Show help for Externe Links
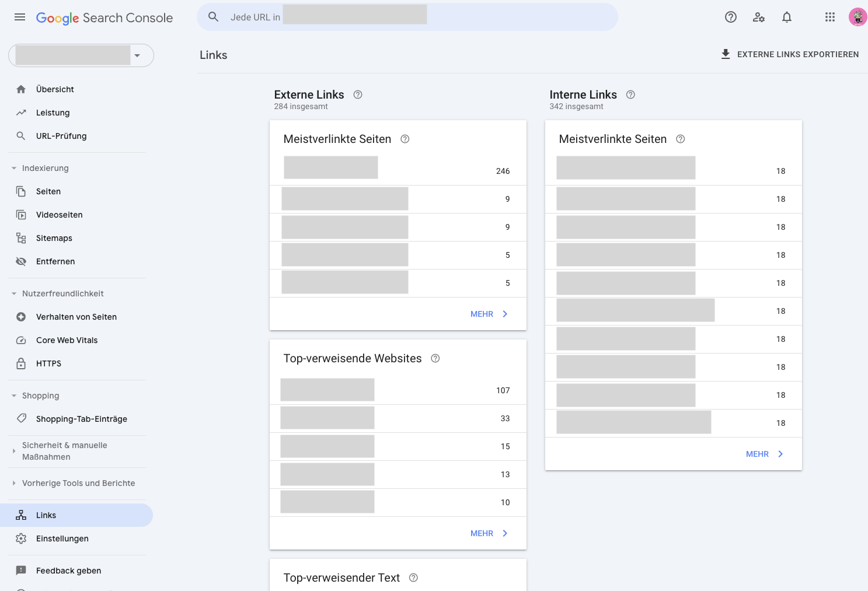868x591 pixels. [358, 94]
